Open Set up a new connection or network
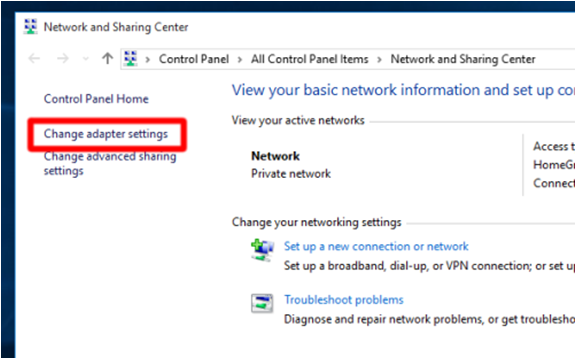 pos(376,246)
